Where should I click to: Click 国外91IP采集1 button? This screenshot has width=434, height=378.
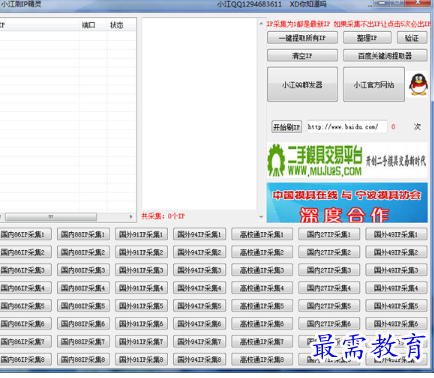click(x=141, y=234)
